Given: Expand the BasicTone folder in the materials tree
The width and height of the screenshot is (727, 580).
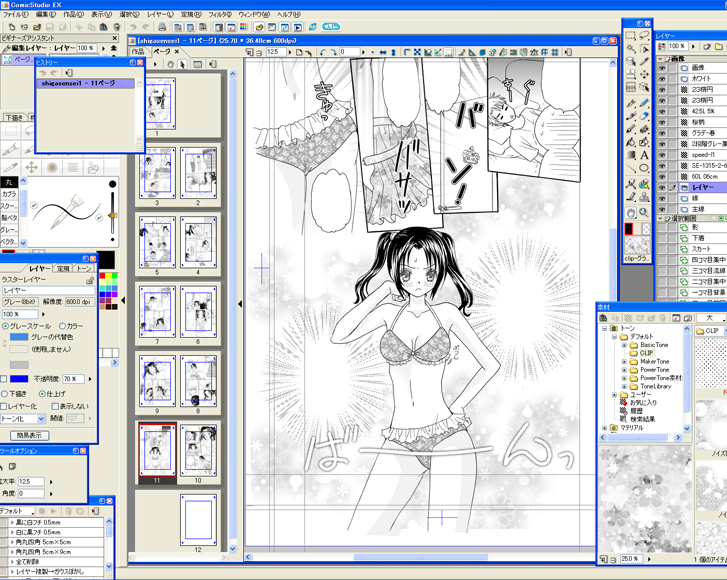Looking at the screenshot, I should point(624,345).
